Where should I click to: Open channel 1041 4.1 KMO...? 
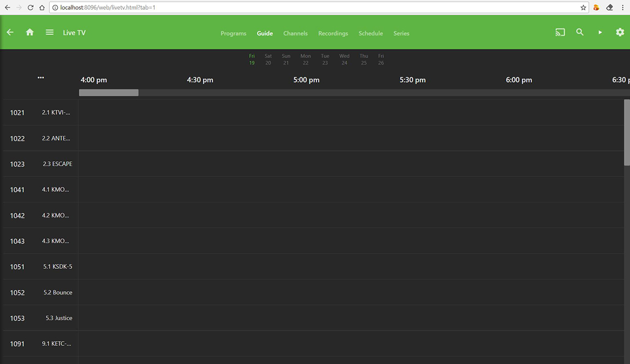point(40,190)
